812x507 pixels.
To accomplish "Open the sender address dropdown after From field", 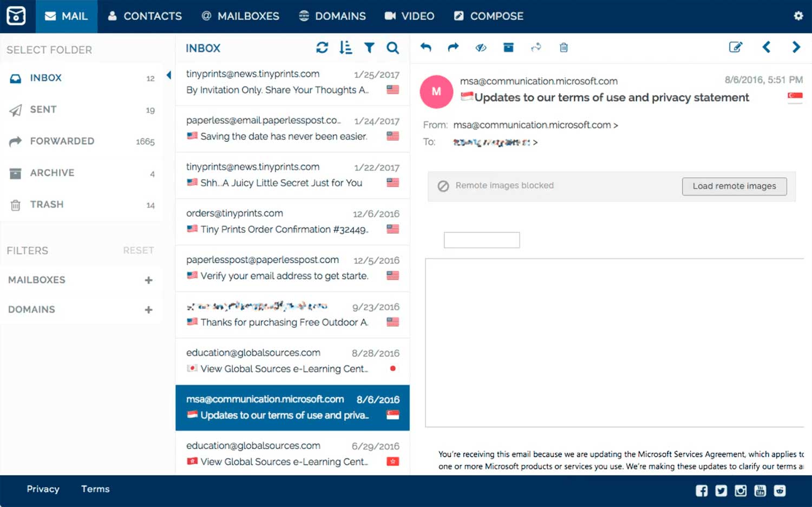I will click(x=617, y=125).
